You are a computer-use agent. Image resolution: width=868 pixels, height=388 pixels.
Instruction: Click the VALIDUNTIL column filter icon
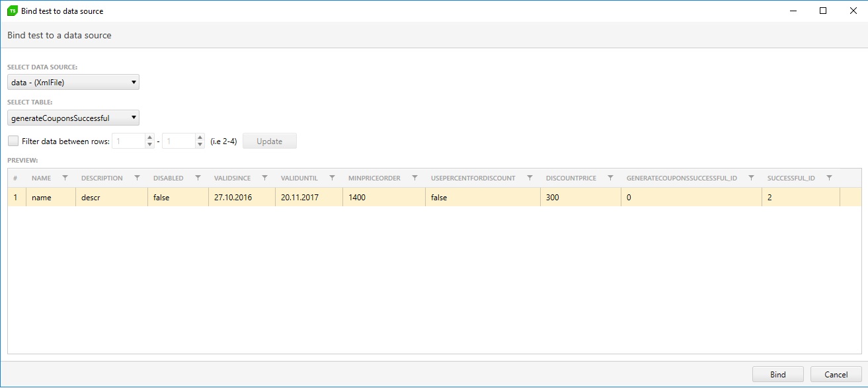point(332,178)
